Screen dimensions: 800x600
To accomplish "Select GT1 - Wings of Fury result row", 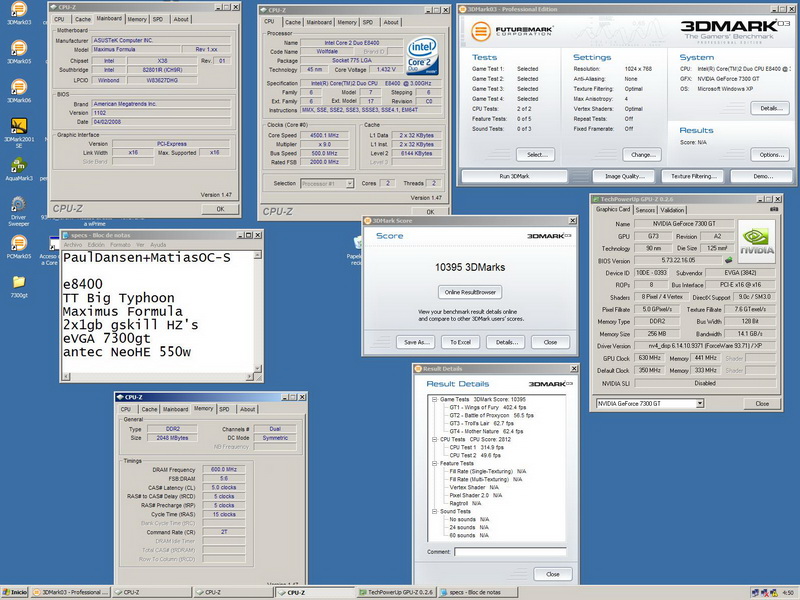I will 487,408.
